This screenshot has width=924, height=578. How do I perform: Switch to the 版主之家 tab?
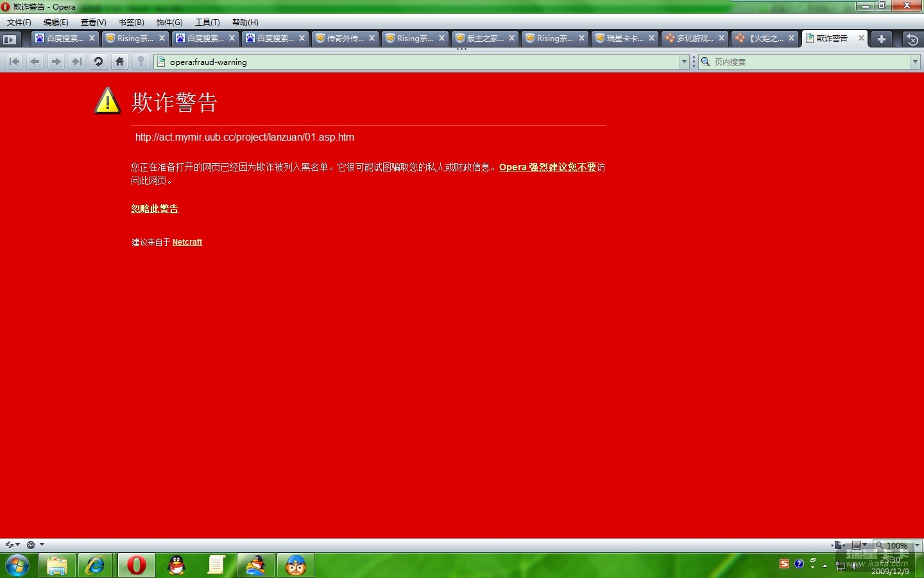(x=485, y=39)
